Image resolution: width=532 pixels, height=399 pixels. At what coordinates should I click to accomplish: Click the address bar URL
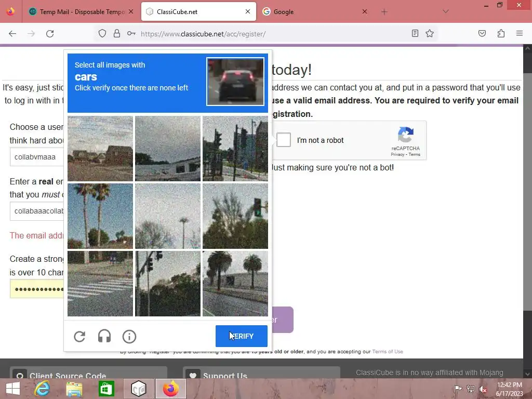point(203,34)
